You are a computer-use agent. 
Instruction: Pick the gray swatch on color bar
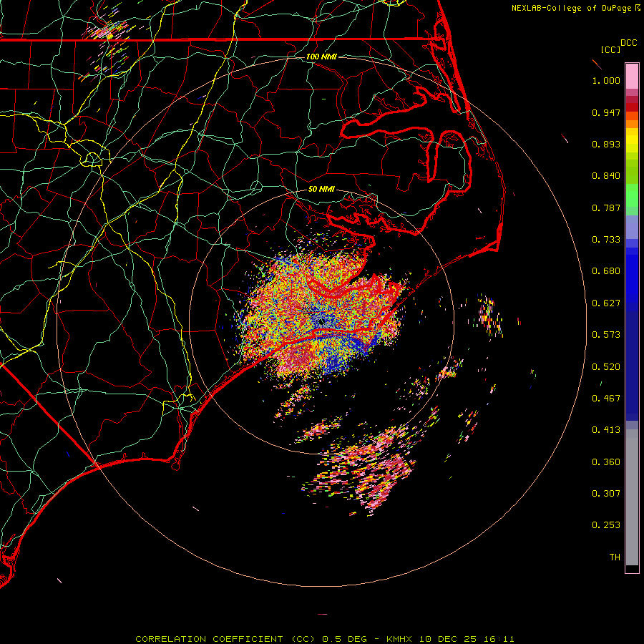[632, 497]
